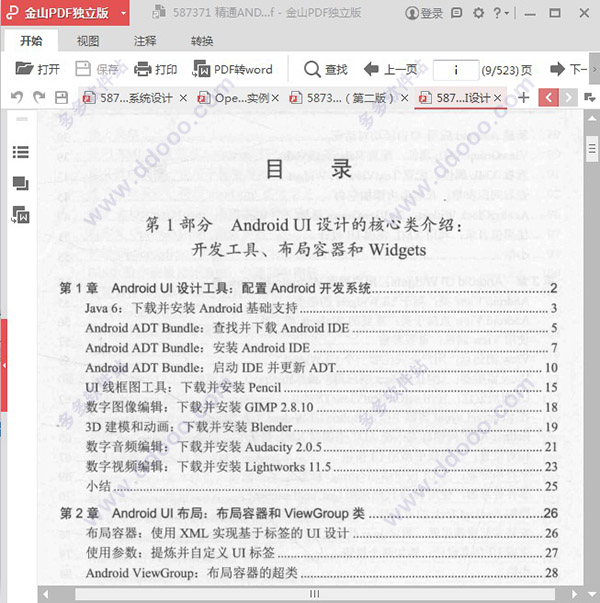The height and width of the screenshot is (603, 600).
Task: Click the horizontal scrollbar thumb
Action: click(x=315, y=594)
